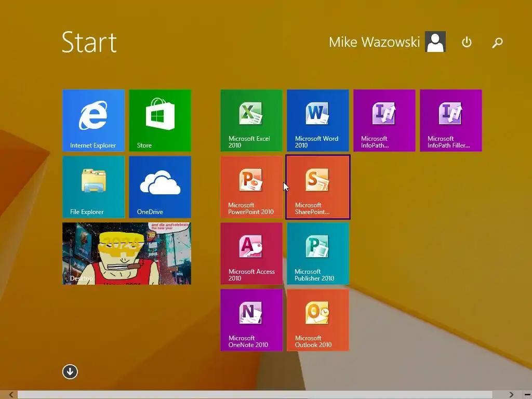Image resolution: width=532 pixels, height=399 pixels.
Task: Click the user account picture
Action: [435, 42]
